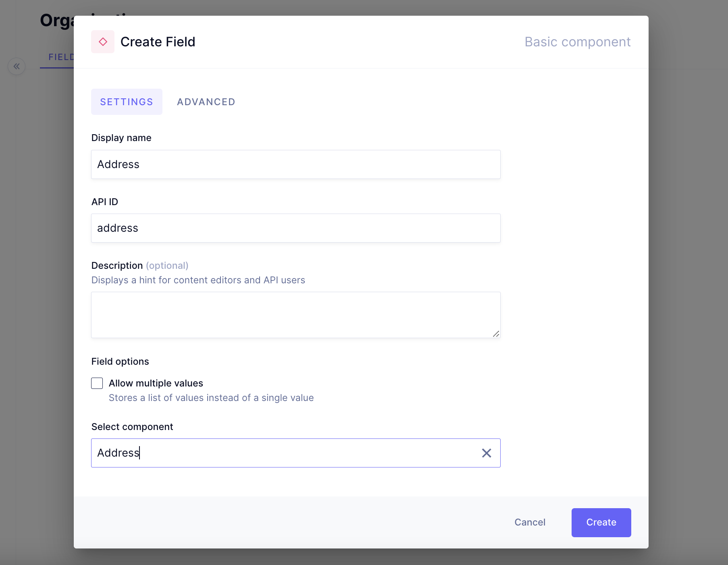
Task: Click the 'Create Field' dialog title
Action: pyautogui.click(x=158, y=42)
